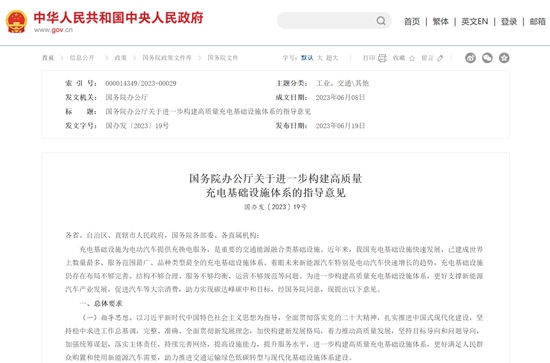Open the 国务院文件 breadcrumb
550x363 pixels.
[x=223, y=58]
